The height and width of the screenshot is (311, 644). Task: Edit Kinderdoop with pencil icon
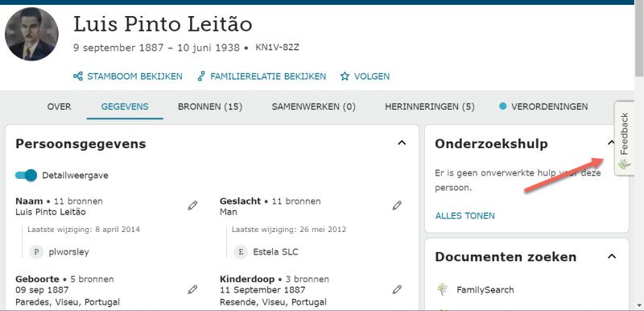[397, 289]
